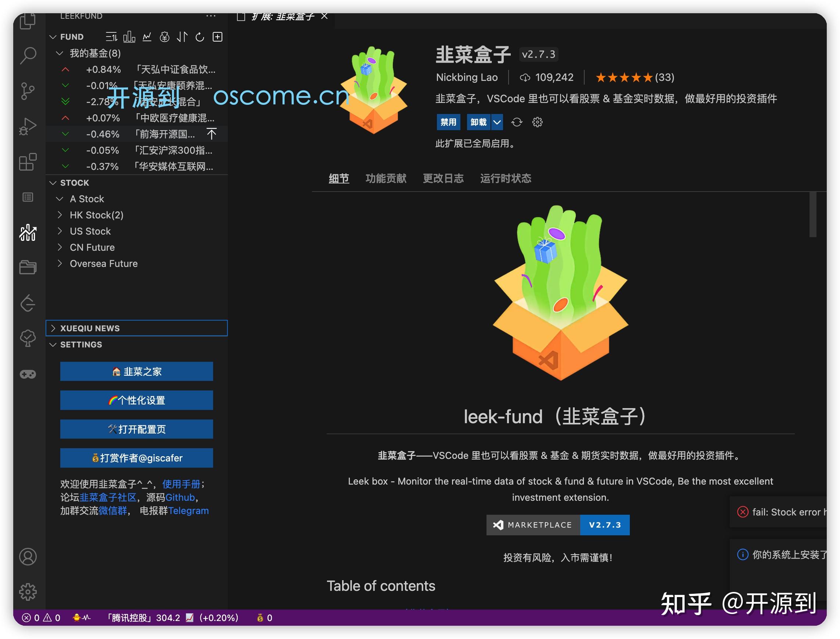Click the 韭菜之家 button

[136, 371]
